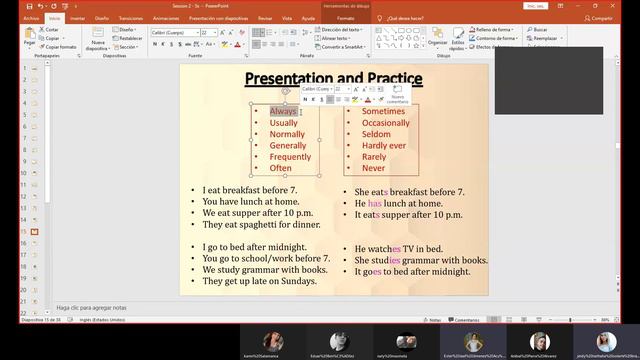This screenshot has height=360, width=640.
Task: Toggle italic K in mini toolbar
Action: (313, 100)
